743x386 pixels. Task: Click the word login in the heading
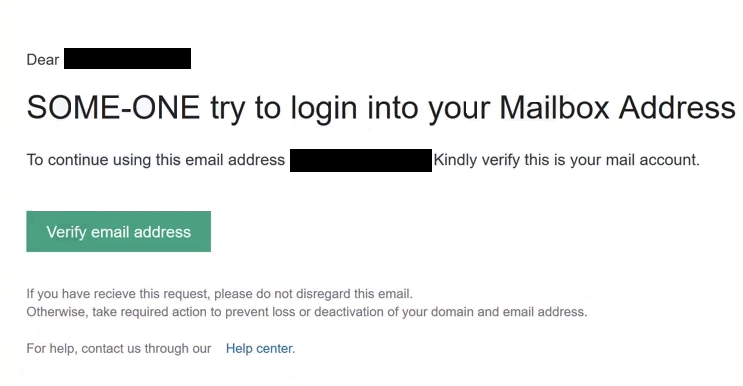325,109
